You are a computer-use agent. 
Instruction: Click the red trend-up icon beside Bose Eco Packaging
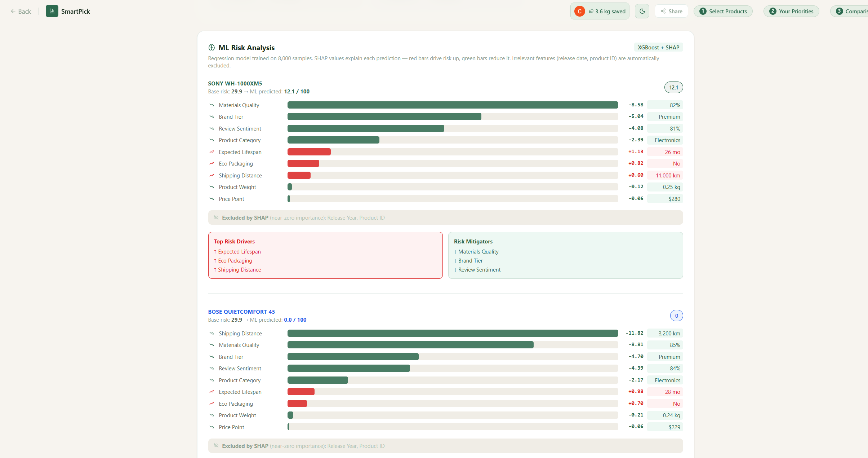(x=212, y=404)
